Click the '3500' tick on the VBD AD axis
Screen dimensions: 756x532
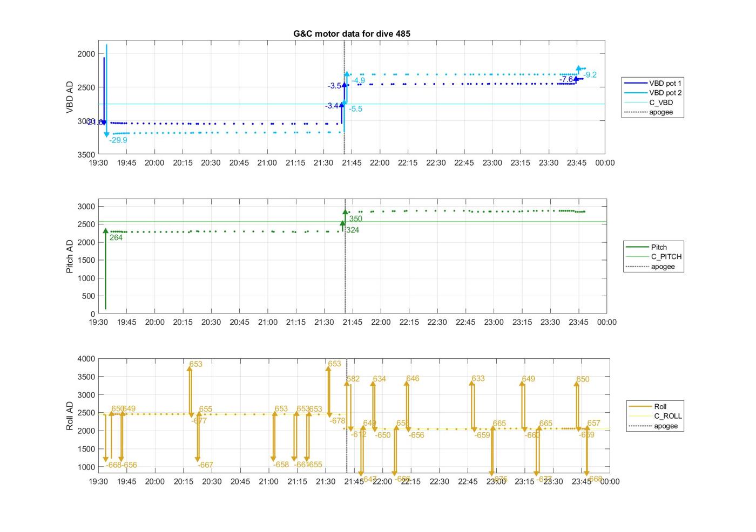[86, 155]
